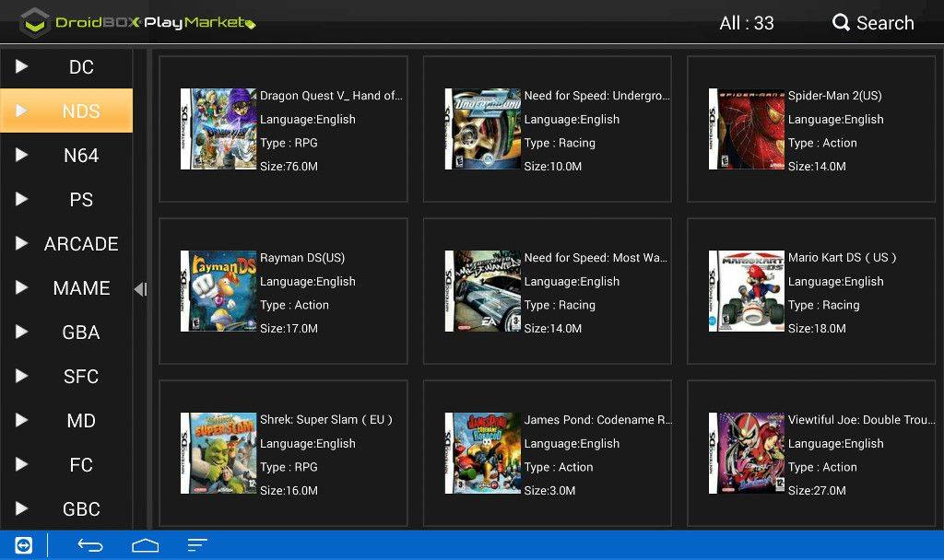Click the arrow next to MAME
The image size is (944, 560).
click(22, 287)
